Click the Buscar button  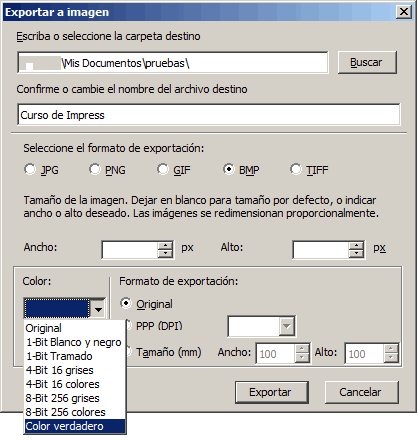point(367,62)
